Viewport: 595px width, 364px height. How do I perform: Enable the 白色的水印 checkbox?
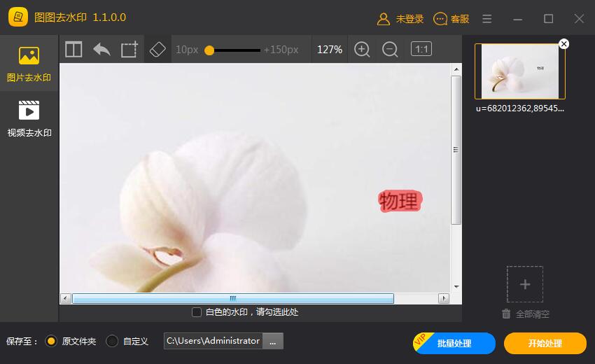tap(197, 312)
